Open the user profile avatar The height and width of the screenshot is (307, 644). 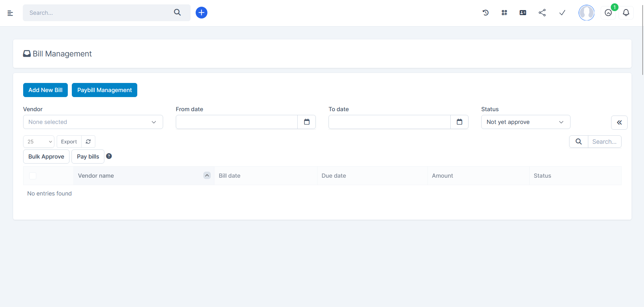coord(586,13)
